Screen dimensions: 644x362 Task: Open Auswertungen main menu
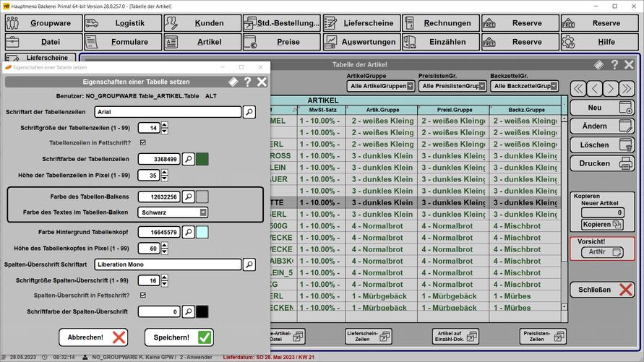tap(361, 43)
